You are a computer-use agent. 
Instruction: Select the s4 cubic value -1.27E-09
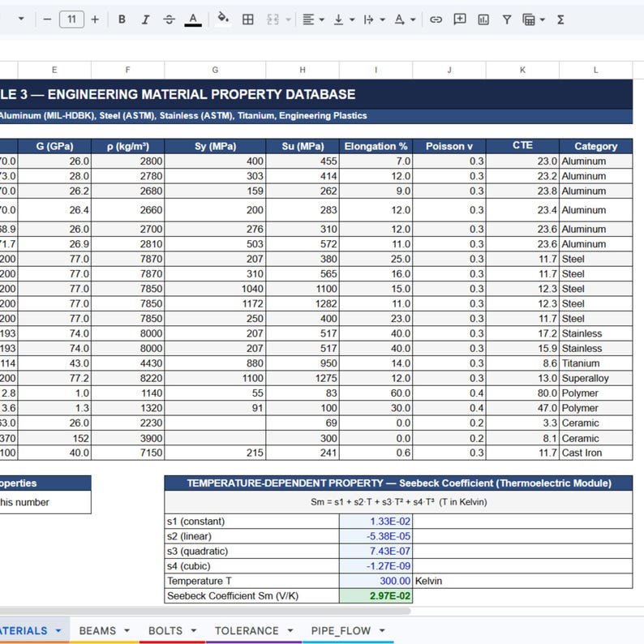376,566
